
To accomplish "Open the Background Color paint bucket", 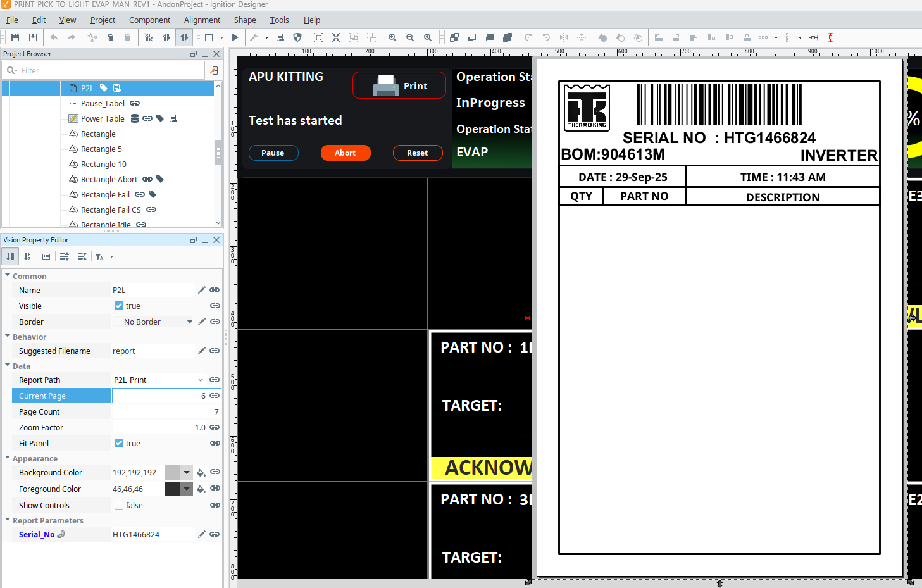I will [x=201, y=472].
